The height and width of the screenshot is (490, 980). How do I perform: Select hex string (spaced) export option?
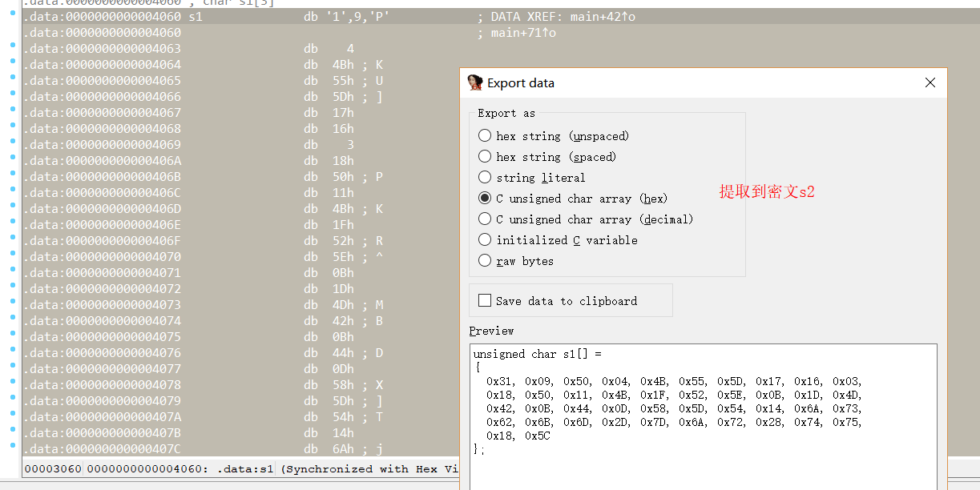point(485,157)
